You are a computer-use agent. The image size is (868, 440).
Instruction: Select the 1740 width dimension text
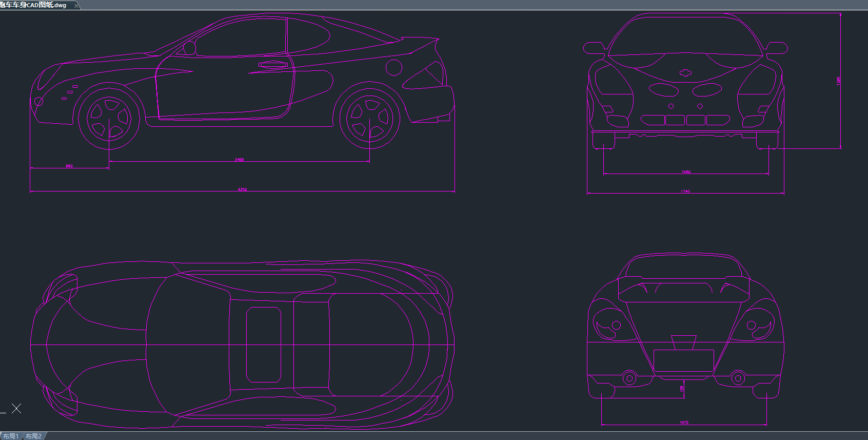coord(685,191)
